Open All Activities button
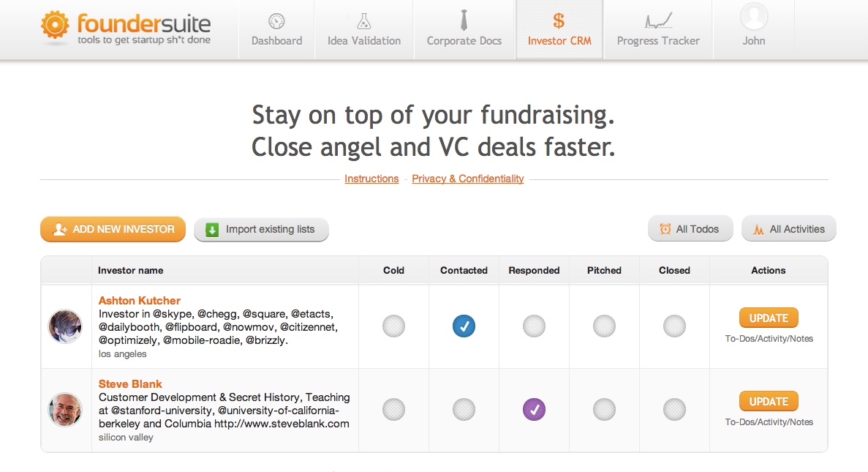Image resolution: width=868 pixels, height=472 pixels. pyautogui.click(x=789, y=229)
